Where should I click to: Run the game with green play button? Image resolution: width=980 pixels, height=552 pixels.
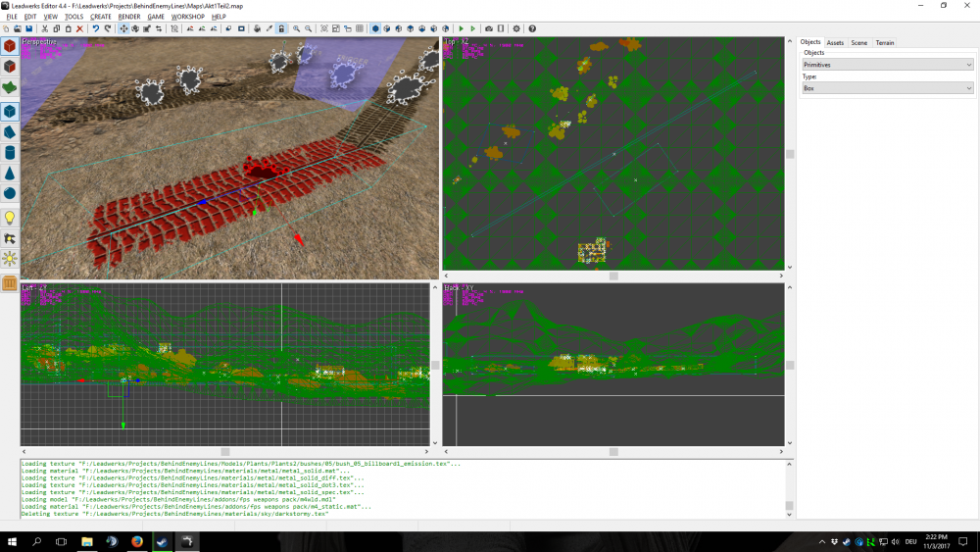point(461,28)
